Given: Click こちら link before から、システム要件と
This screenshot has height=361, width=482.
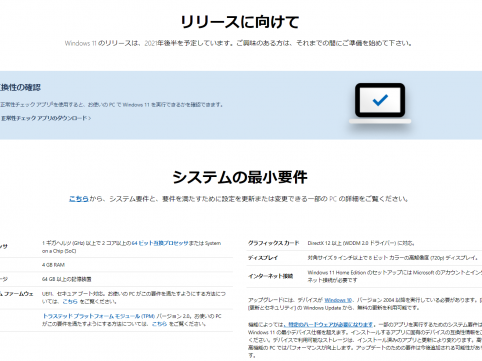Looking at the screenshot, I should [79, 199].
